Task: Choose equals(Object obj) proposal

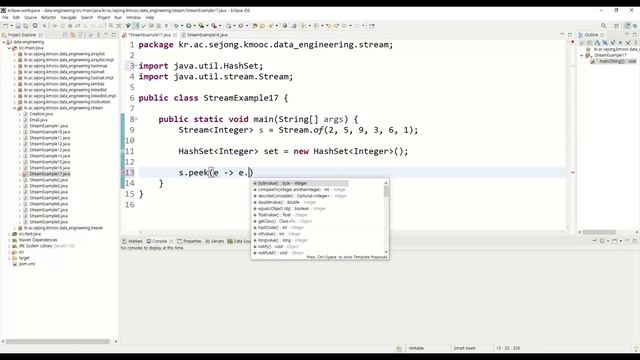Action: tap(290, 209)
